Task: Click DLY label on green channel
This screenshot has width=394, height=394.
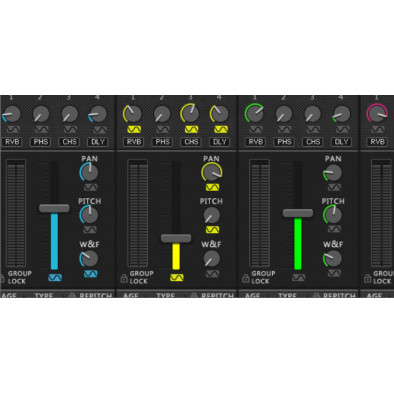Action: [341, 142]
